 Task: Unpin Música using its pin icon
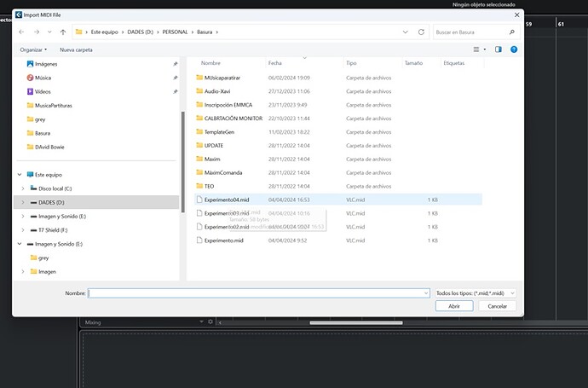(176, 78)
